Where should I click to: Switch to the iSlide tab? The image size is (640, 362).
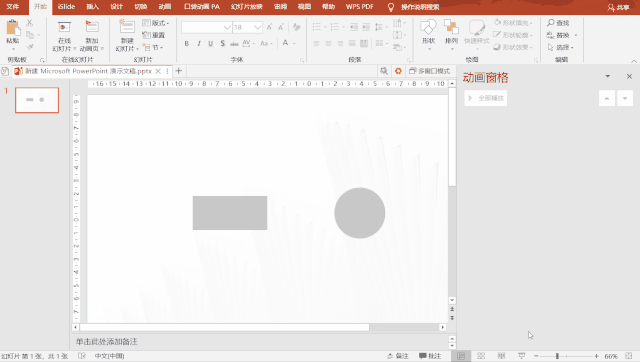click(x=66, y=7)
